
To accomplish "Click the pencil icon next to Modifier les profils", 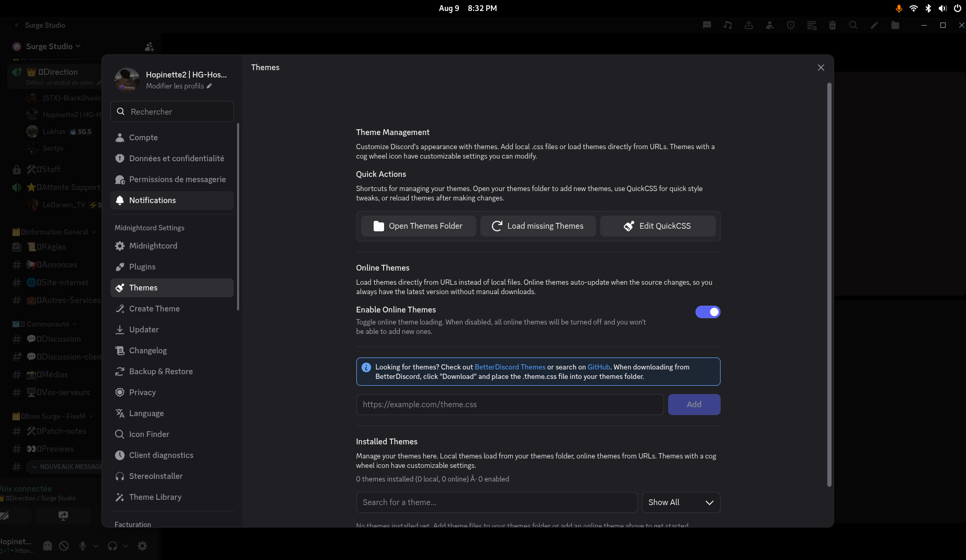I will coord(209,86).
